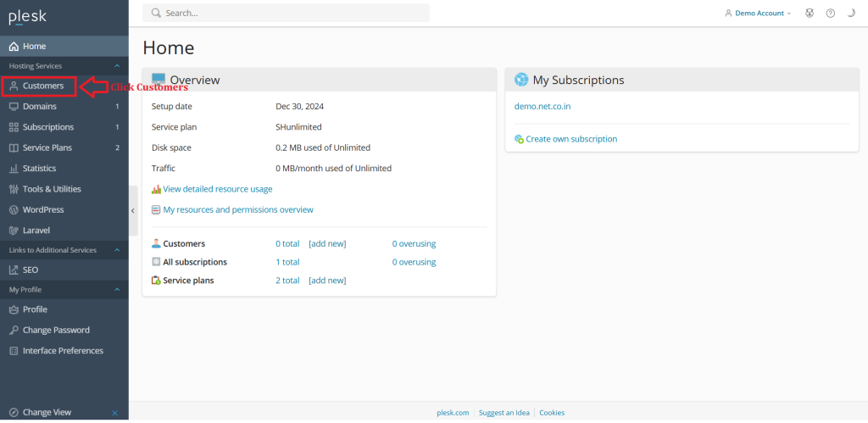Click the Change Password key icon

click(x=14, y=330)
